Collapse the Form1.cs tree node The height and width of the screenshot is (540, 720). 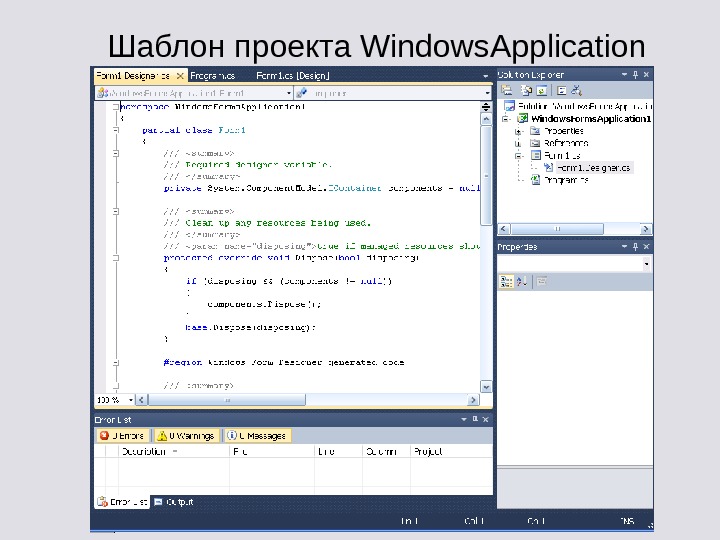(518, 156)
